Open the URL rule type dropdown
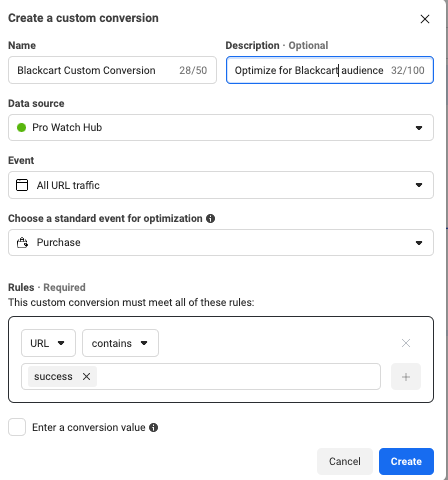This screenshot has width=448, height=480. [x=48, y=343]
